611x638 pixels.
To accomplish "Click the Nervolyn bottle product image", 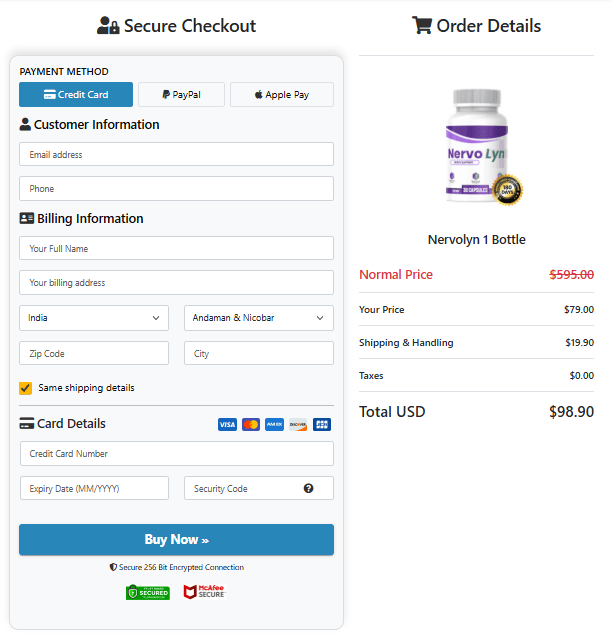I will click(x=478, y=146).
